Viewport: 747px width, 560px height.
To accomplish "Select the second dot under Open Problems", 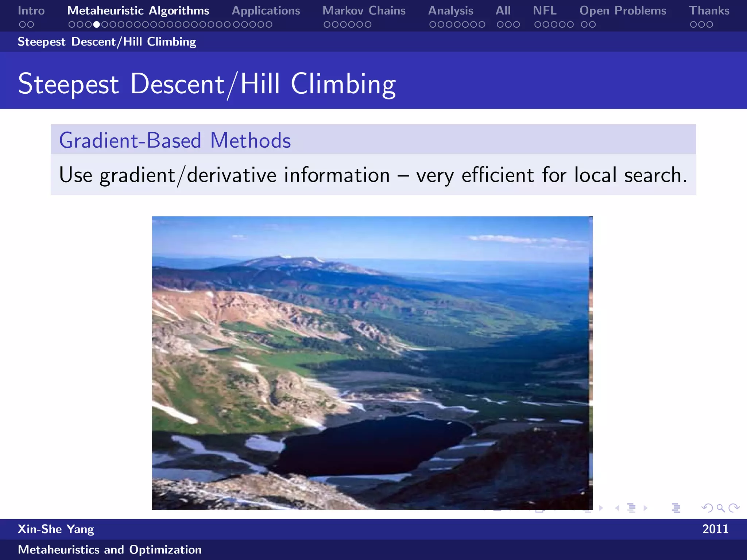I will pos(592,24).
